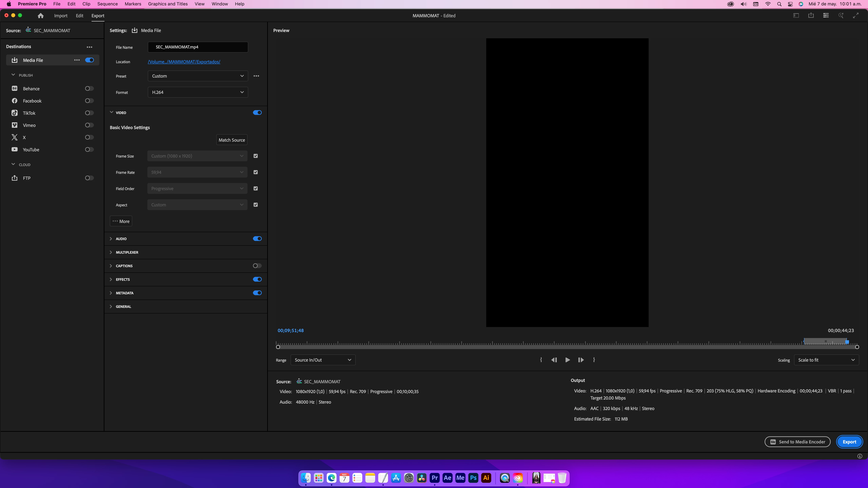Open After Effects from the dock
Screen dimensions: 868x488
(x=447, y=477)
